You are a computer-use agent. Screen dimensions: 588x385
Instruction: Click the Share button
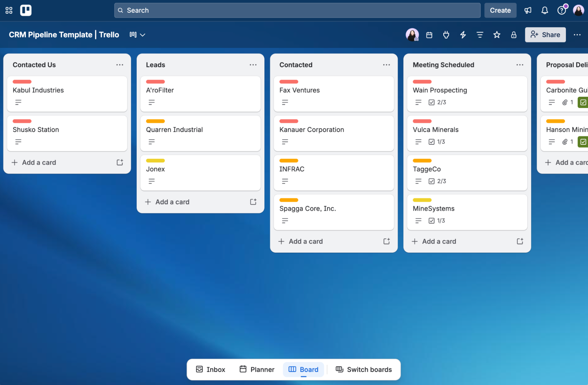(x=545, y=35)
